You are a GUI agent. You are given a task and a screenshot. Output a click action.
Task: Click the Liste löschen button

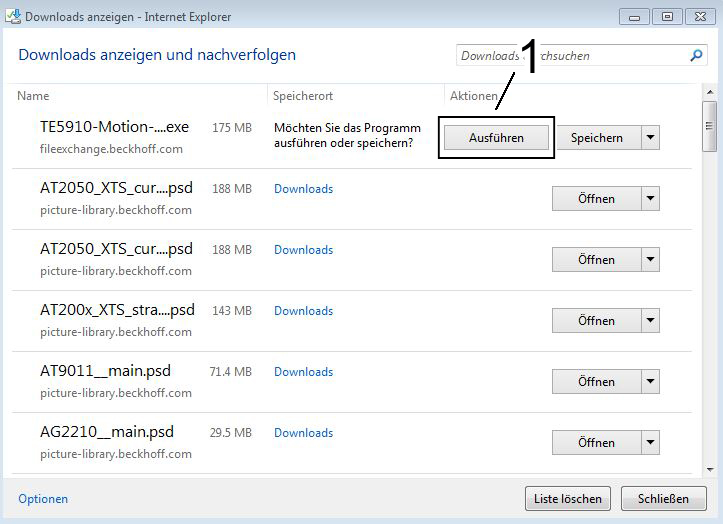(x=568, y=499)
